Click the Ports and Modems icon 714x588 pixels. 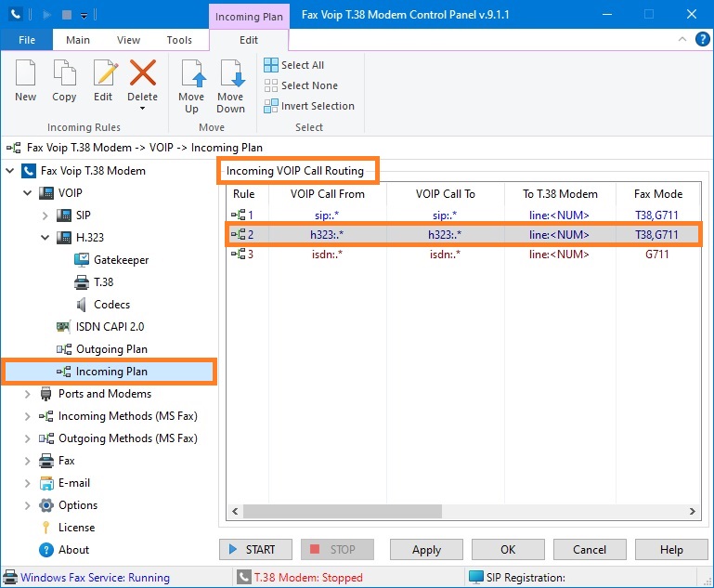click(46, 394)
